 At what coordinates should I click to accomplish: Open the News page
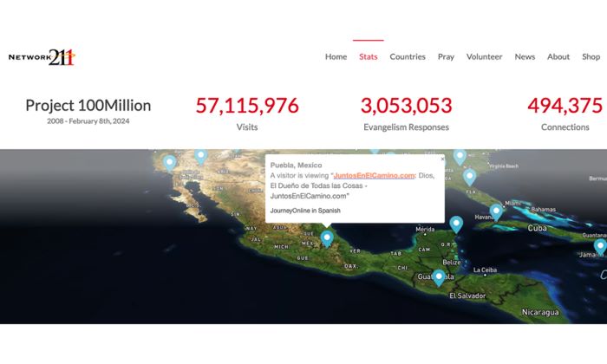[x=525, y=57]
